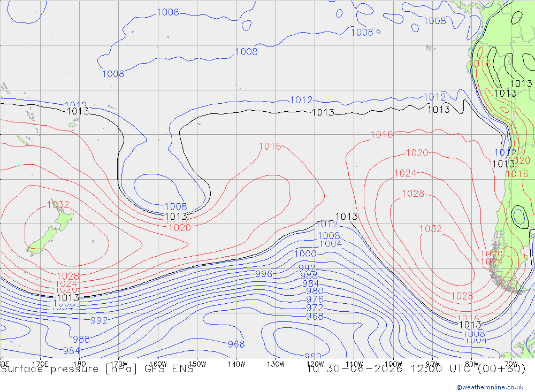This screenshot has width=535, height=392.
Task: Click the blue 980 isobar label
Action: 315,291
